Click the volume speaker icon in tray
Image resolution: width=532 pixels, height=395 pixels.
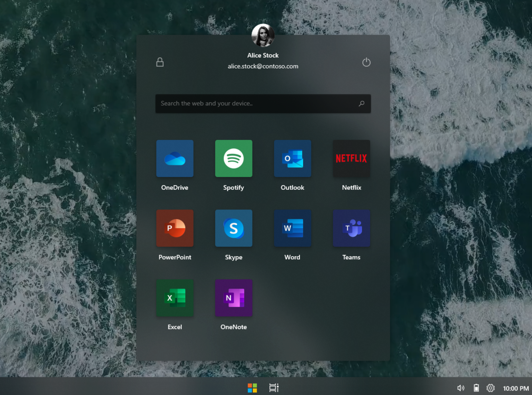pos(461,388)
